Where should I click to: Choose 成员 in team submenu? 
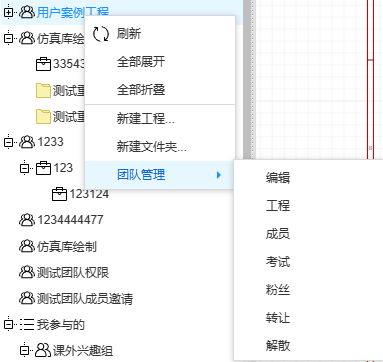click(278, 234)
